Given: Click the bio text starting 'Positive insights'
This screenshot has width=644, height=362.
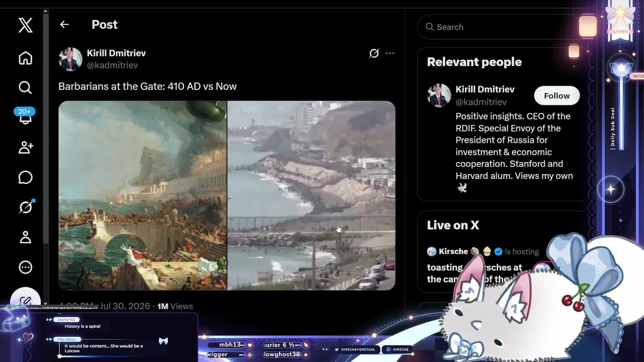Looking at the screenshot, I should tap(514, 152).
